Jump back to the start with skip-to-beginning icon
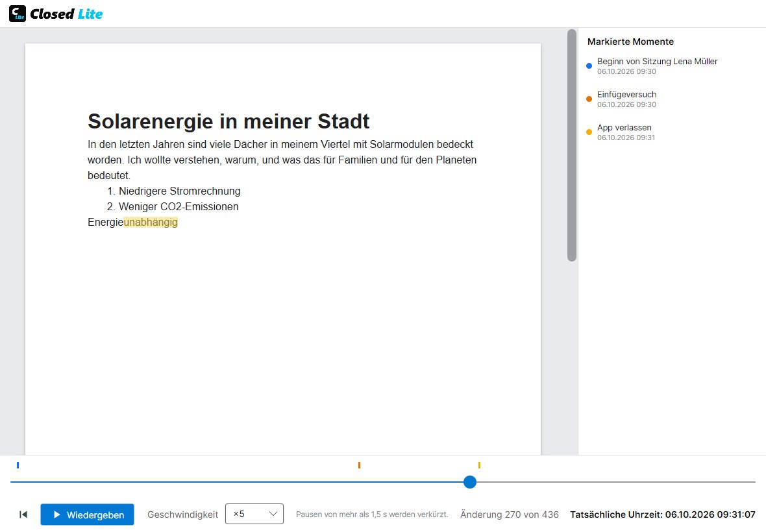Viewport: 766px width, 532px height. tap(23, 514)
